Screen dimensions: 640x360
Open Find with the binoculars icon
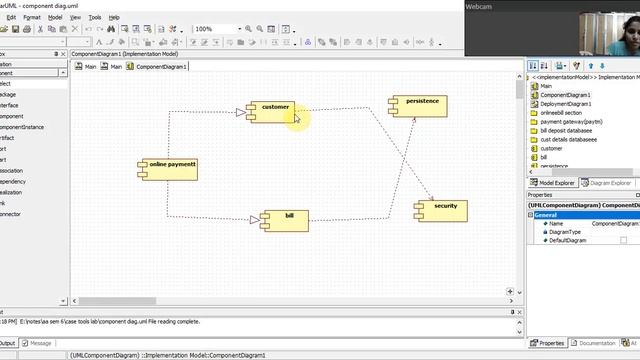point(111,29)
